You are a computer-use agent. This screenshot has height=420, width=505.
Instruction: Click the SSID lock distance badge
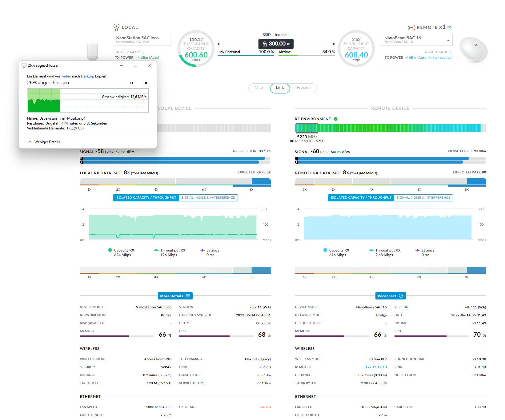click(x=276, y=44)
